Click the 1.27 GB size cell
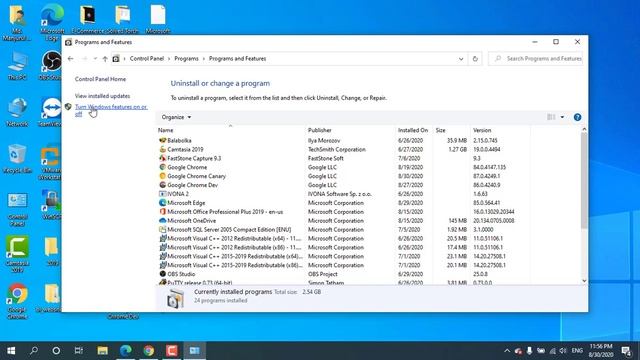 point(458,149)
